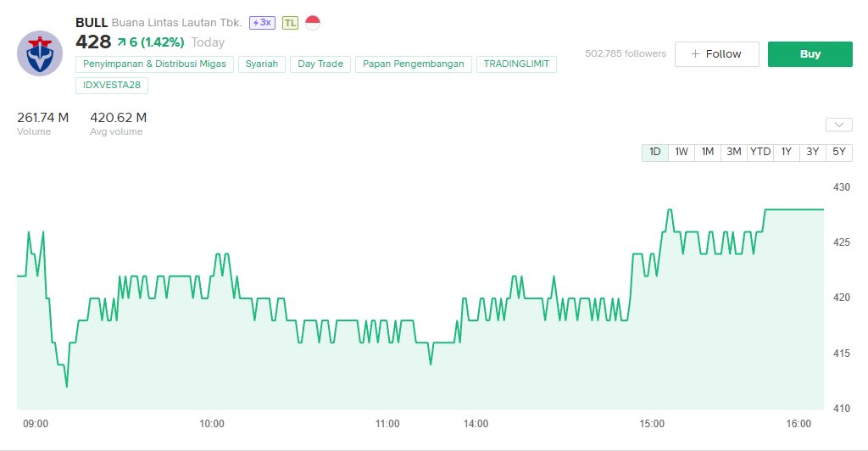Viewport: 868px width, 451px height.
Task: Click the BULL company logo icon
Action: (x=40, y=53)
